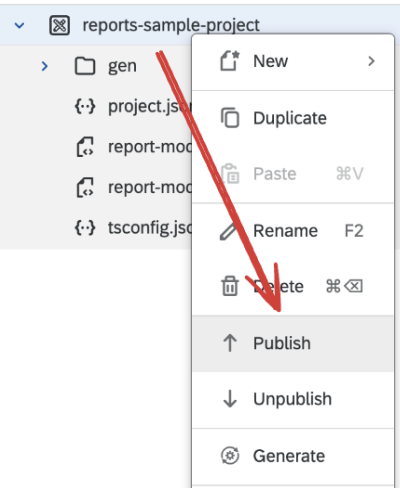Click the Delete trash can icon
Image resolution: width=400 pixels, height=488 pixels.
(230, 286)
